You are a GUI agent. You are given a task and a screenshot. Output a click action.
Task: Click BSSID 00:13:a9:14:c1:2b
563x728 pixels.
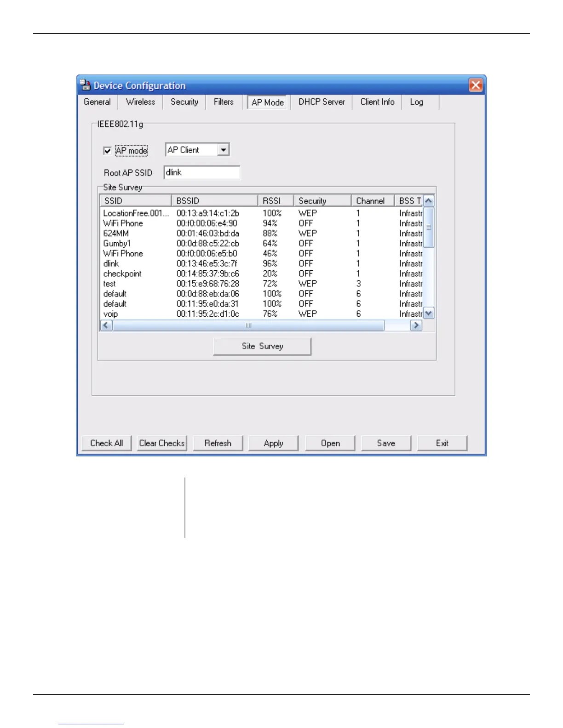point(208,213)
